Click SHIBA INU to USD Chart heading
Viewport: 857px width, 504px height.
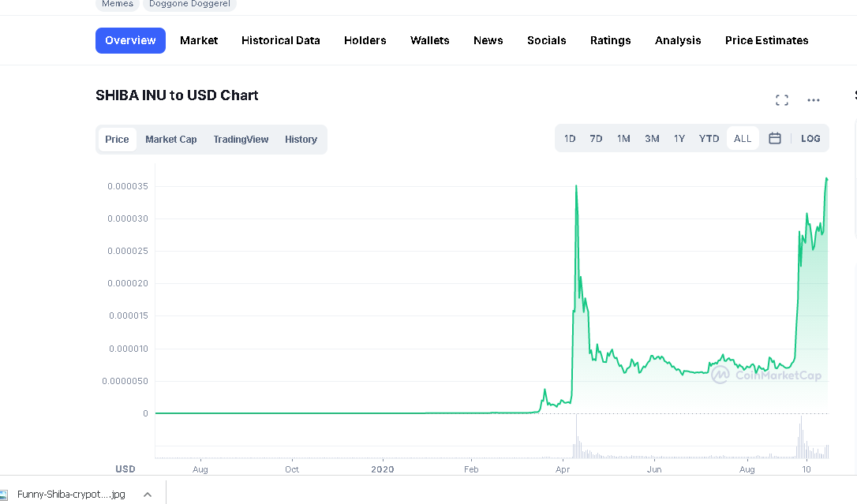177,95
